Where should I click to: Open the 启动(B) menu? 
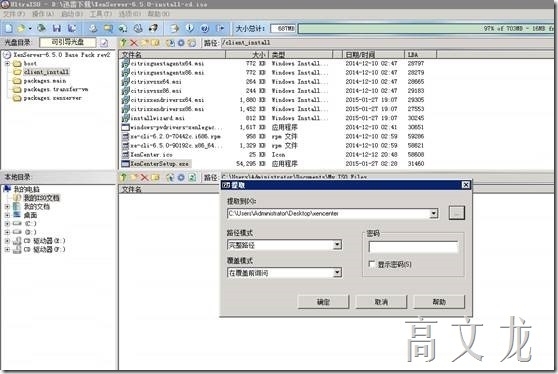click(x=72, y=14)
